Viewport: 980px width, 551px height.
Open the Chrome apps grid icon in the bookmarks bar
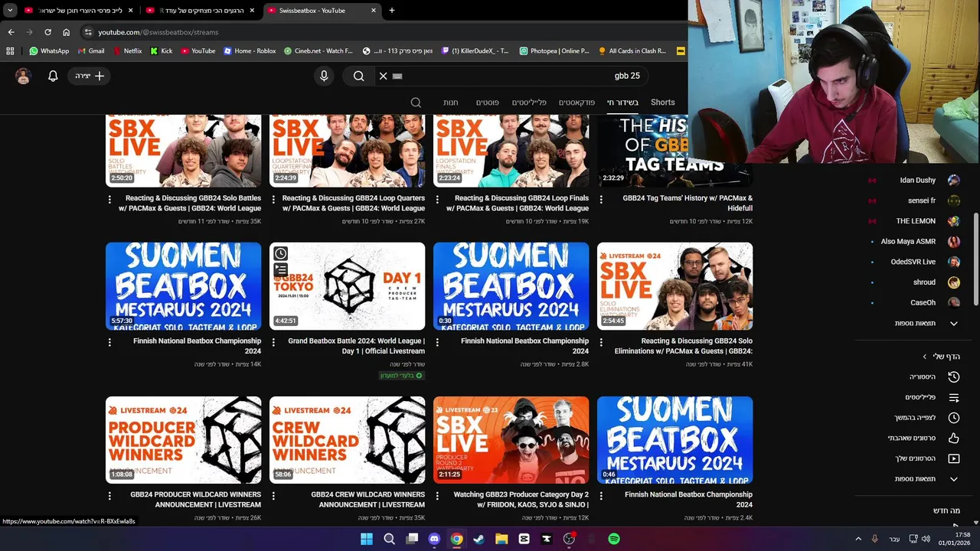tap(10, 51)
